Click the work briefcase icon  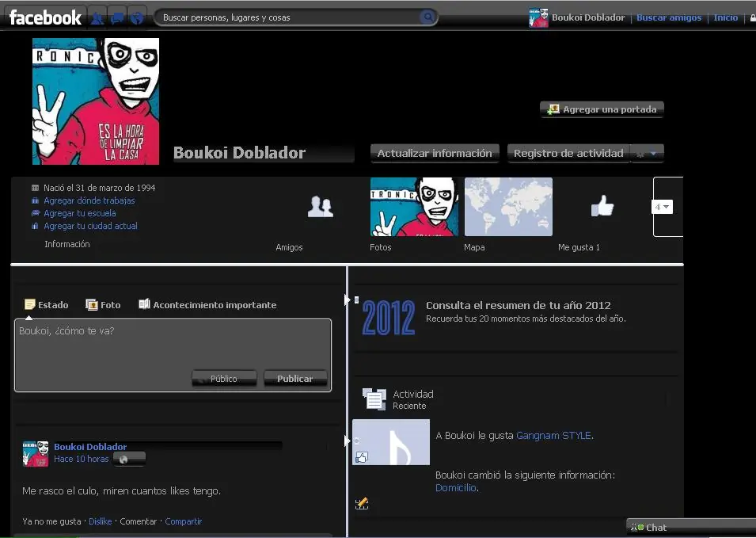pyautogui.click(x=35, y=200)
